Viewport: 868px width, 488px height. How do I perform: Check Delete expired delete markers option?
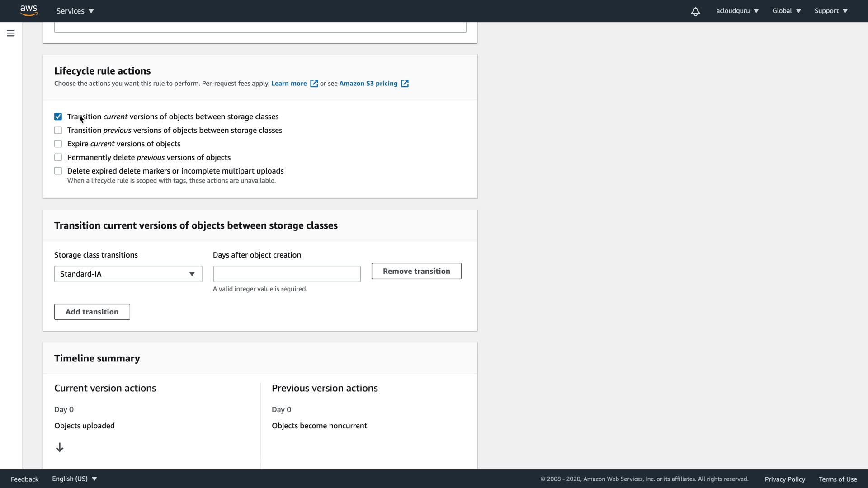(x=58, y=171)
